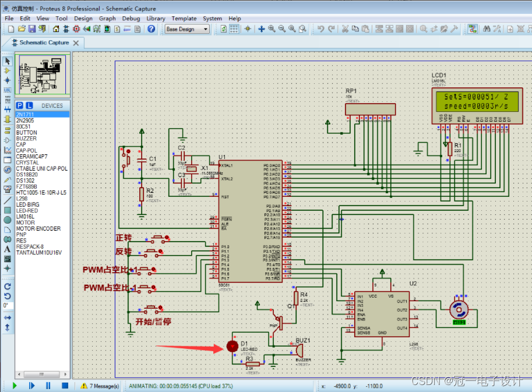Select the Component Mode tool
This screenshot has width=532, height=392.
pyautogui.click(x=7, y=70)
